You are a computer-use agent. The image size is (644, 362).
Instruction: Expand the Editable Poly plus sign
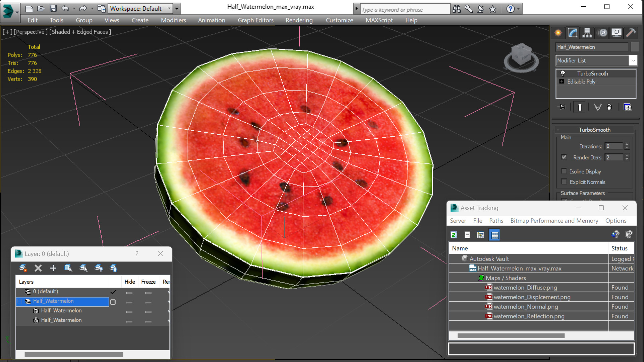562,81
